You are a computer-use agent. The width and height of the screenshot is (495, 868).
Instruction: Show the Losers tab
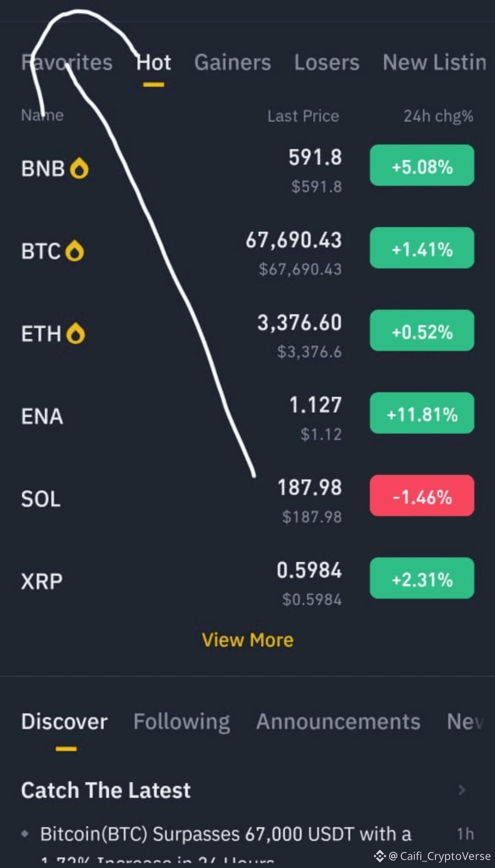pyautogui.click(x=327, y=62)
